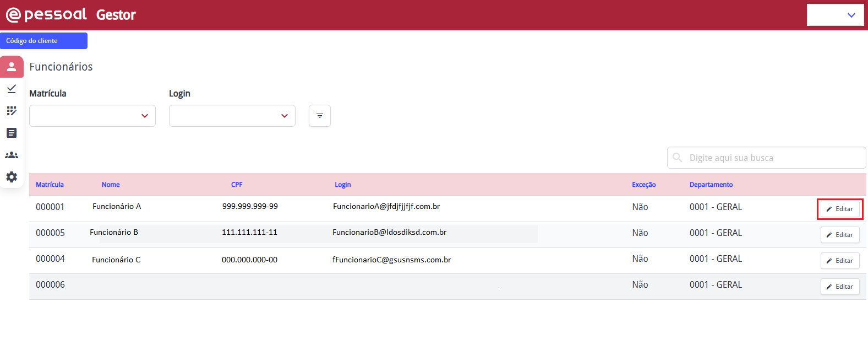Screen dimensions: 868x339
Task: Click the filter icon button
Action: (x=320, y=116)
